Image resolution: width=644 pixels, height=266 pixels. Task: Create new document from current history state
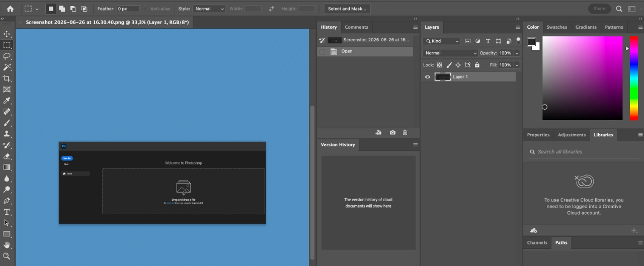tap(378, 133)
